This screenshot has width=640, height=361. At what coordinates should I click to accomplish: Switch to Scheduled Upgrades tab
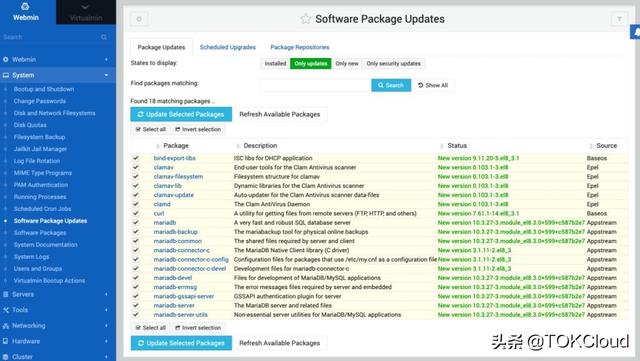[228, 47]
